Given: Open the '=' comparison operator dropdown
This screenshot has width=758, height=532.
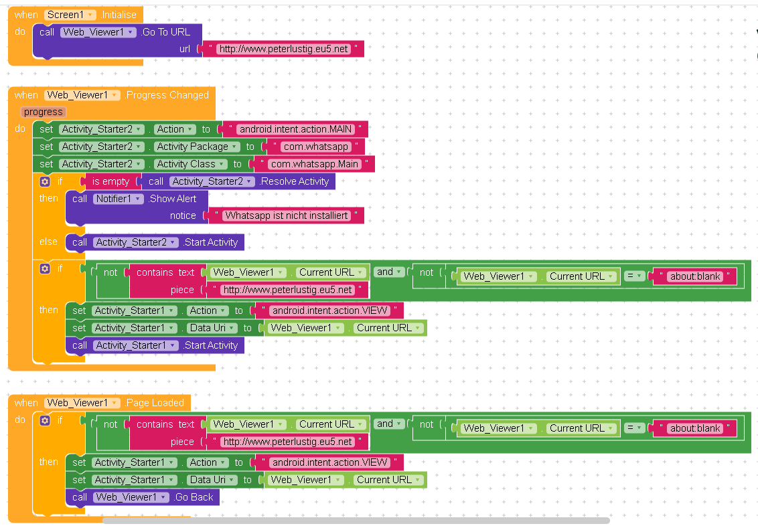Looking at the screenshot, I should [x=633, y=276].
